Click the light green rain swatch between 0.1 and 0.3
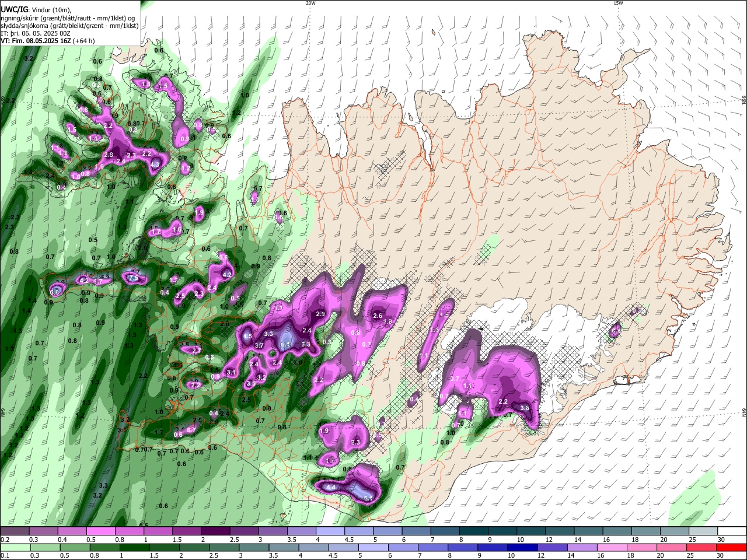Image resolution: width=747 pixels, height=560 pixels. pos(15,547)
